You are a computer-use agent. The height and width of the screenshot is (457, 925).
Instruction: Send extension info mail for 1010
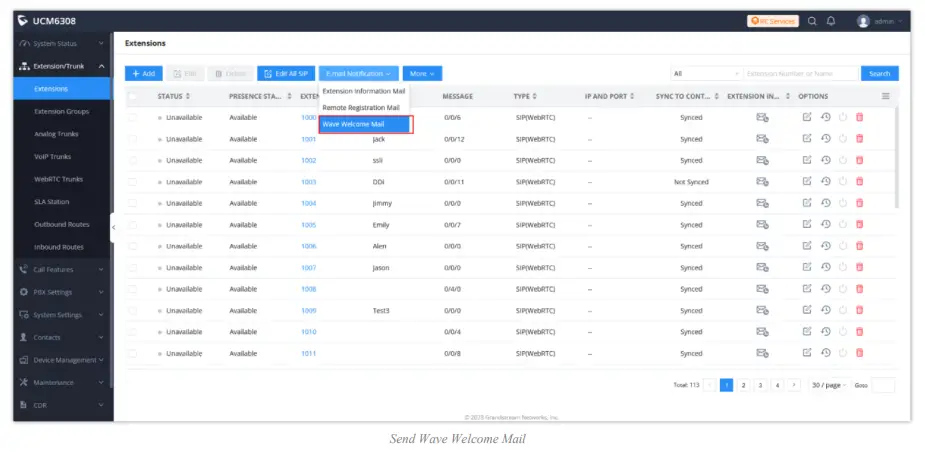pos(762,331)
